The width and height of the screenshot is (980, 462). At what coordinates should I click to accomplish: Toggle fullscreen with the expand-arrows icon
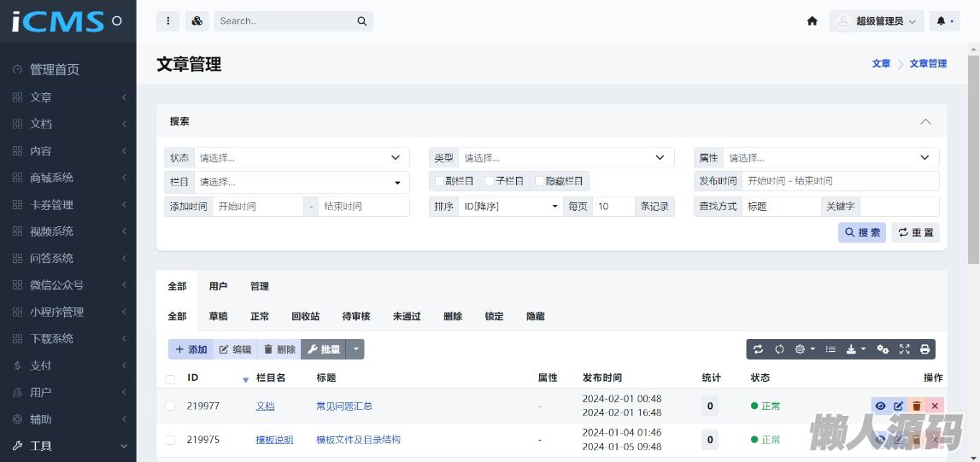904,349
